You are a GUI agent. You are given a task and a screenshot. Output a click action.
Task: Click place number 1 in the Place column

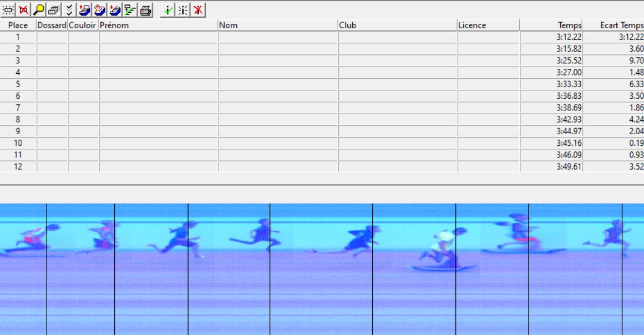click(x=18, y=37)
